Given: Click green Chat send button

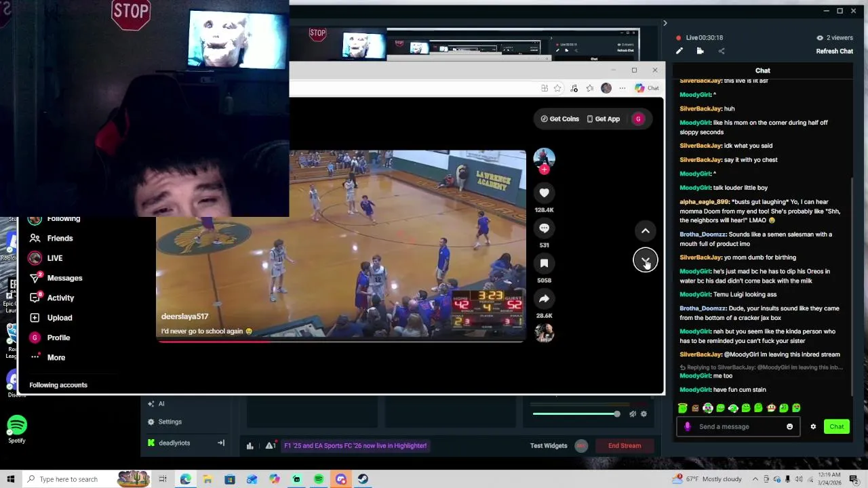Looking at the screenshot, I should point(836,427).
